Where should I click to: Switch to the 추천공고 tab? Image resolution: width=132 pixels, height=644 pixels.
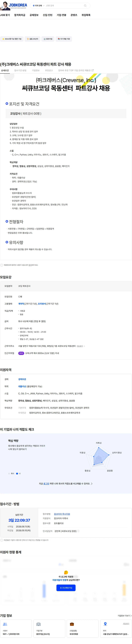point(49,70)
